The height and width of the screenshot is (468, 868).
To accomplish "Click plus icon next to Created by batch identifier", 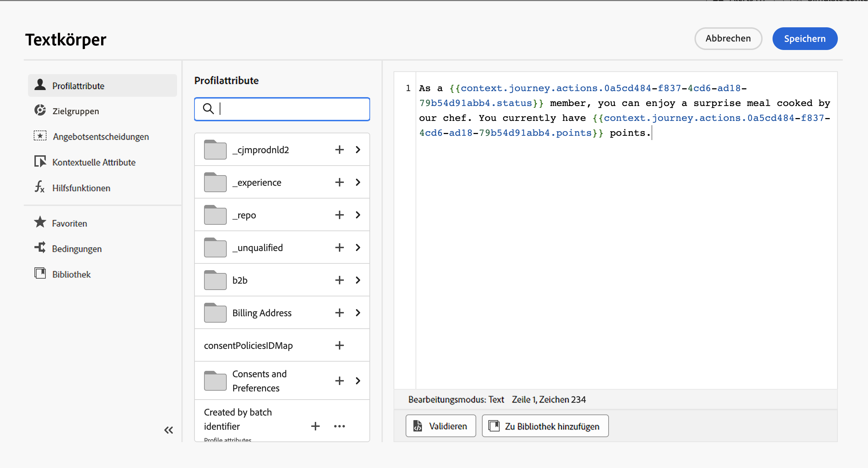I will 315,426.
